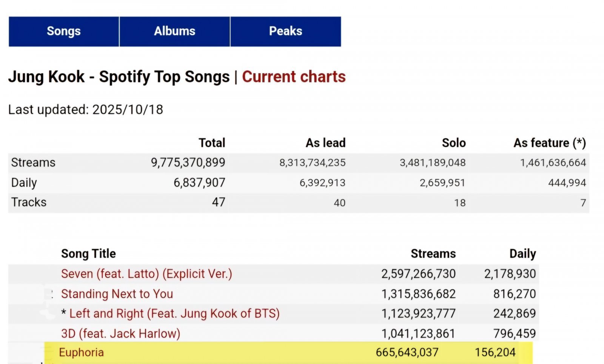Click the As lead column header
The height and width of the screenshot is (364, 604).
[x=325, y=143]
